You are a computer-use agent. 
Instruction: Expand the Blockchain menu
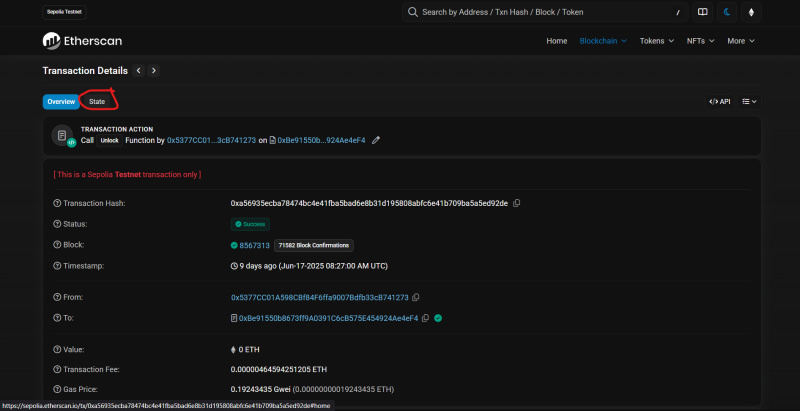(603, 41)
